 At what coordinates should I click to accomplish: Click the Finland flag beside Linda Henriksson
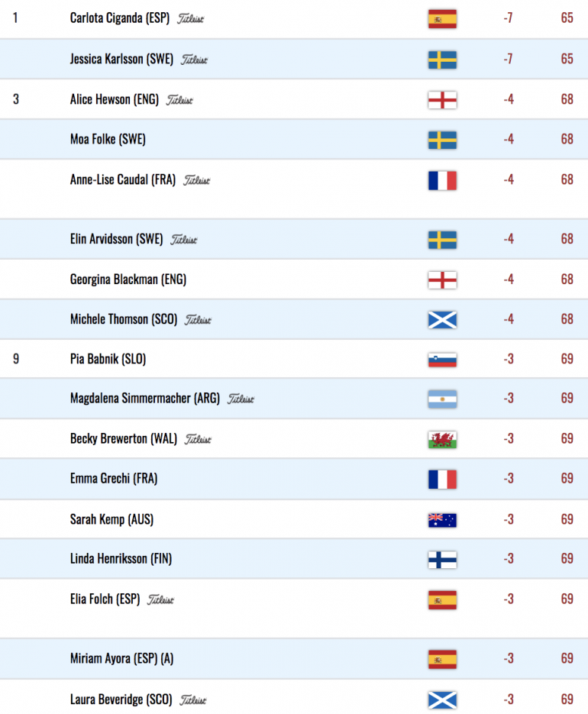pyautogui.click(x=442, y=560)
